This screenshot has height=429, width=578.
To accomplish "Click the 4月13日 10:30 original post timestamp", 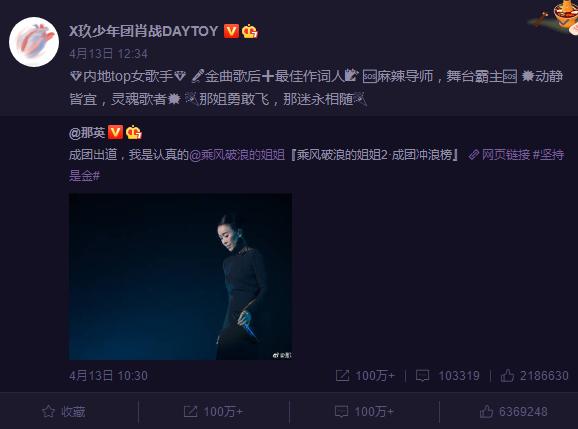I will 108,376.
